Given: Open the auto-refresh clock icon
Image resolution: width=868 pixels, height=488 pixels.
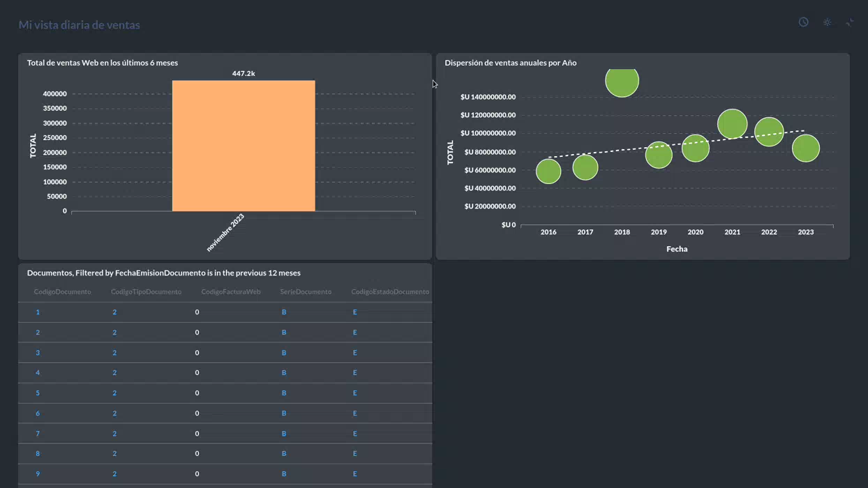Looking at the screenshot, I should click(804, 22).
